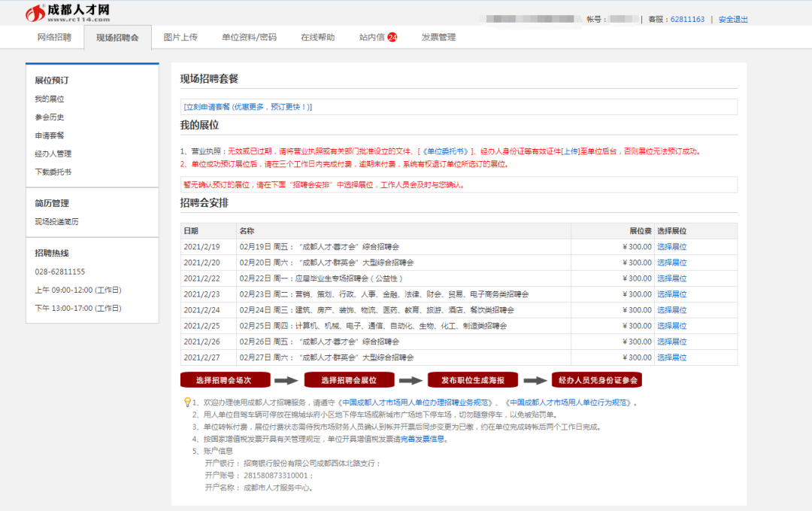Choose 选择展位 for the 2021/2/27 fair
The image size is (812, 511).
pyautogui.click(x=671, y=357)
